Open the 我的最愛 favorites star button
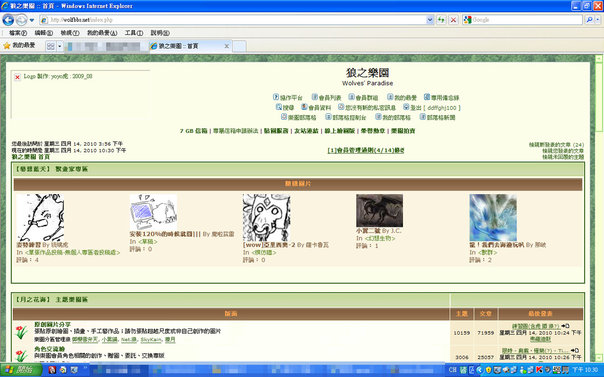This screenshot has width=604, height=377. (19, 45)
